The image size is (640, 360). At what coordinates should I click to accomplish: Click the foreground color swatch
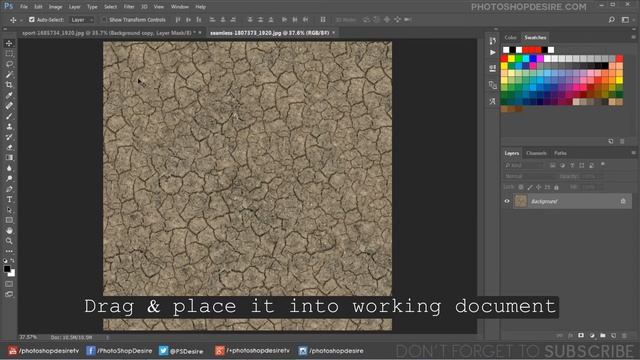point(7,269)
